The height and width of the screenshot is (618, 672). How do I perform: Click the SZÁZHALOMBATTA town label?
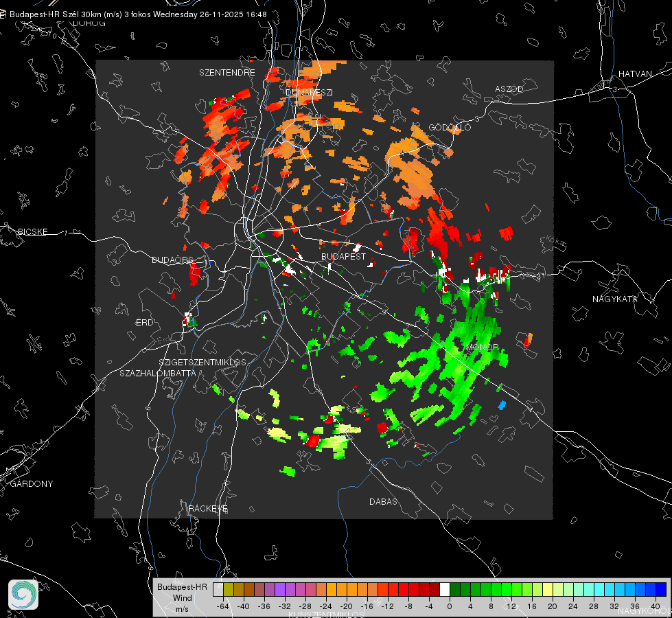click(158, 373)
